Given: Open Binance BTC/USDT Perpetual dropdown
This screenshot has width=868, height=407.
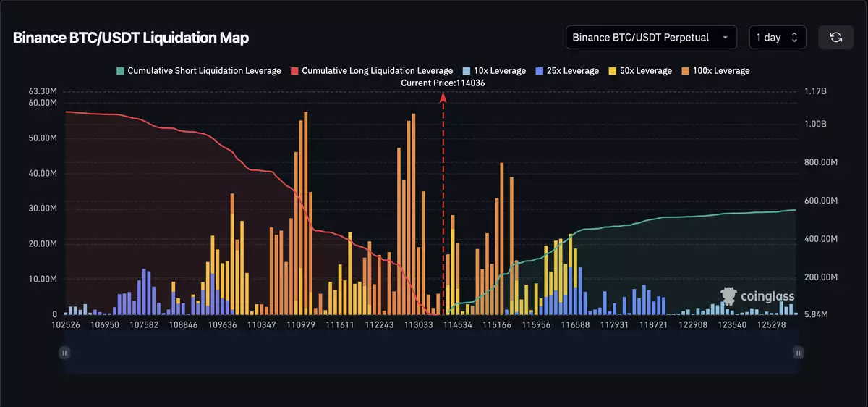Looking at the screenshot, I should click(651, 37).
